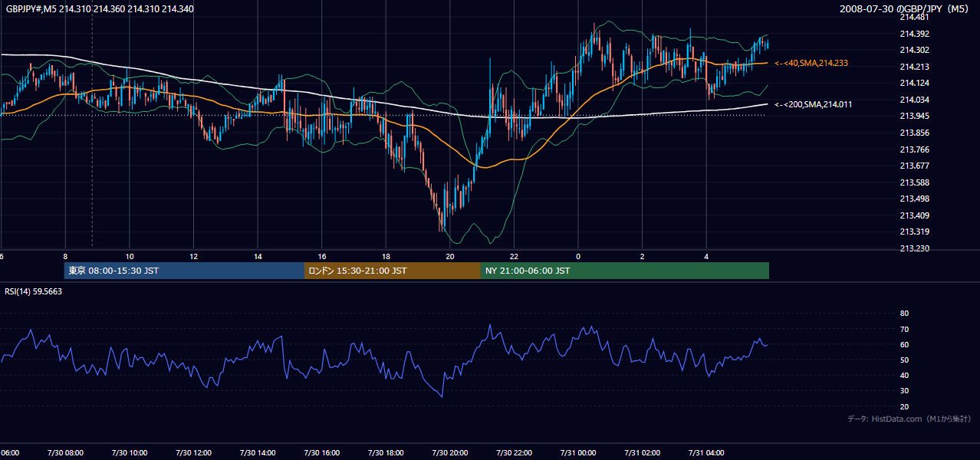Select the 200 SMA 214.011 label
Image resolution: width=980 pixels, height=460 pixels.
814,104
